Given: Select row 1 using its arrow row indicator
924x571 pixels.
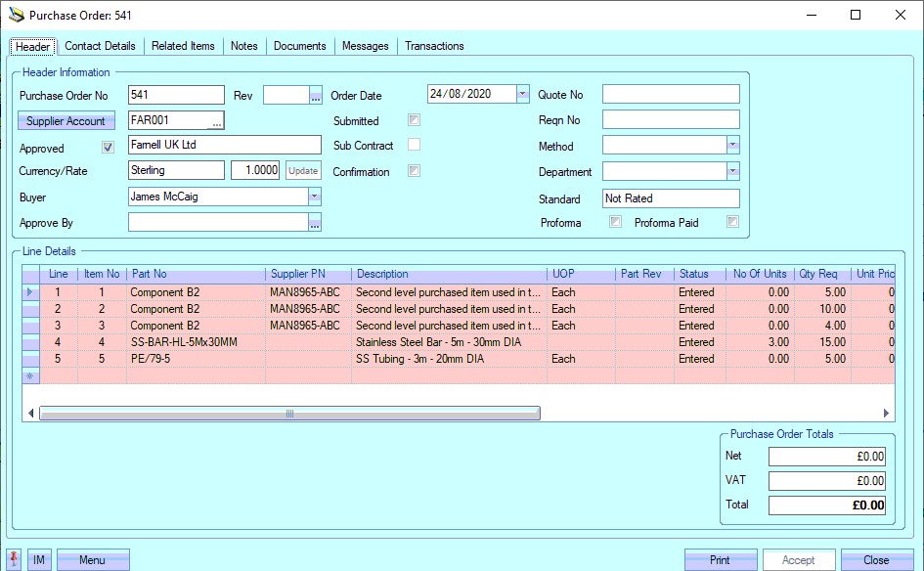Looking at the screenshot, I should click(x=29, y=291).
